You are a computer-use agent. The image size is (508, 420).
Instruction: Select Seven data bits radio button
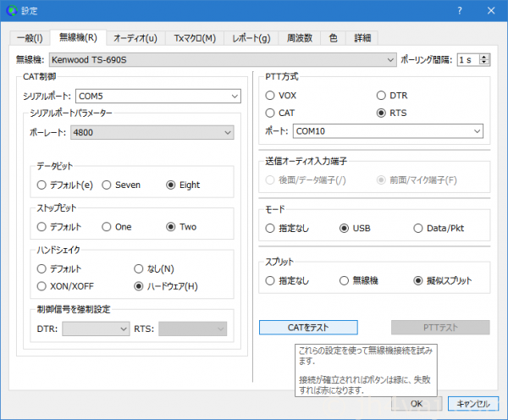click(x=108, y=185)
